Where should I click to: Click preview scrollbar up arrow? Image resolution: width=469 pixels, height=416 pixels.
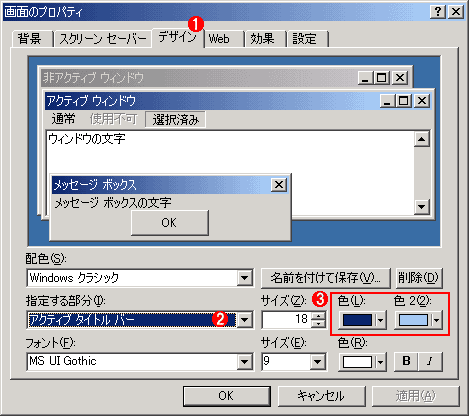tap(421, 139)
